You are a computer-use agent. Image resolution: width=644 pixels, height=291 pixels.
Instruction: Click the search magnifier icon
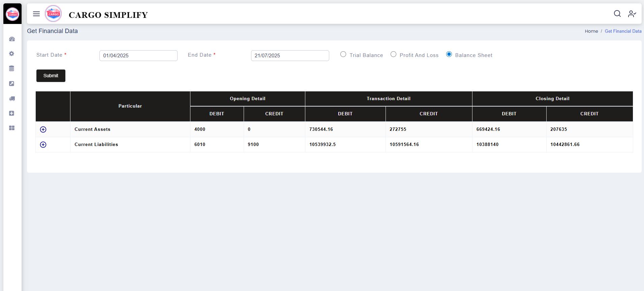(x=617, y=13)
